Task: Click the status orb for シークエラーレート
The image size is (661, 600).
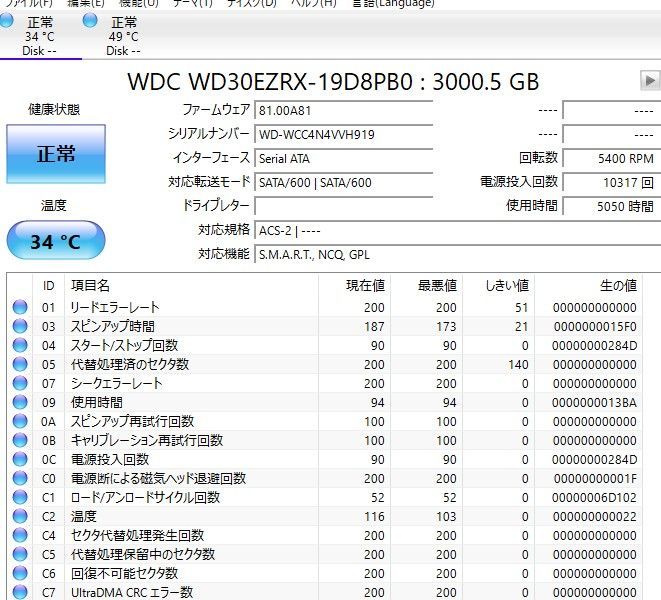Action: click(20, 384)
